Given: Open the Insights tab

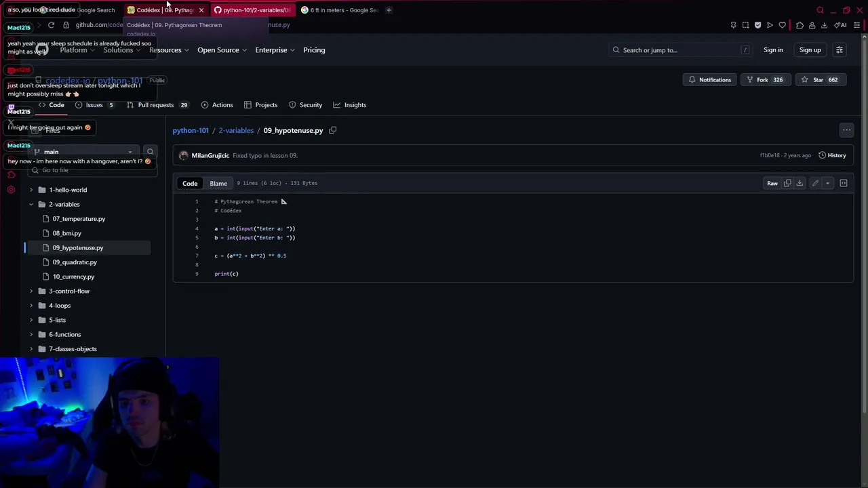Looking at the screenshot, I should [349, 105].
